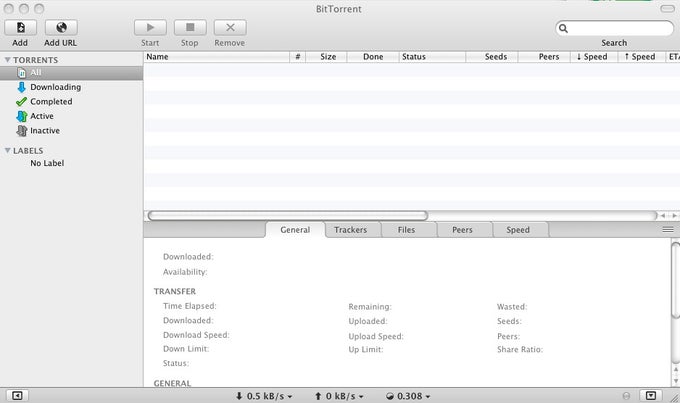The image size is (680, 403).
Task: Select the No Label entry
Action: 47,163
